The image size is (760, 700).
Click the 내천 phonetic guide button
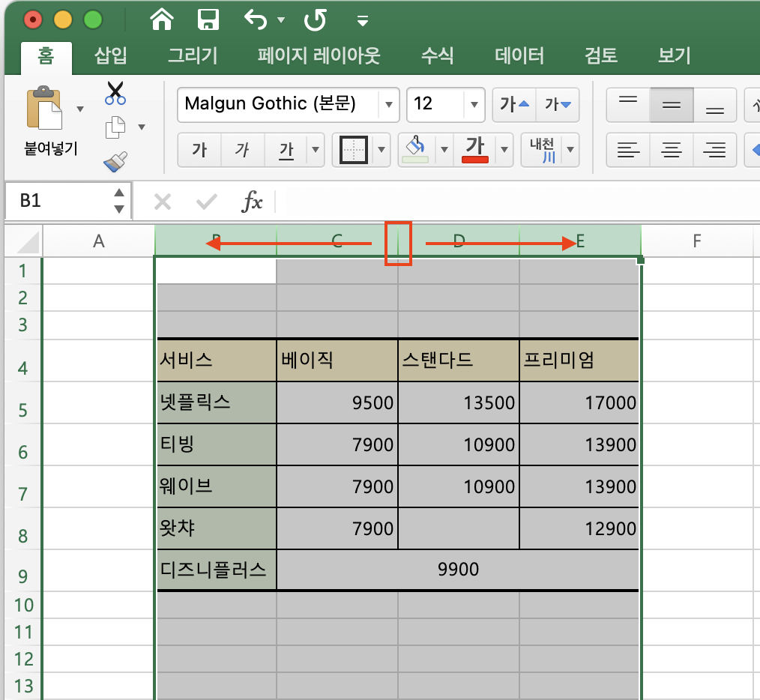tap(542, 150)
